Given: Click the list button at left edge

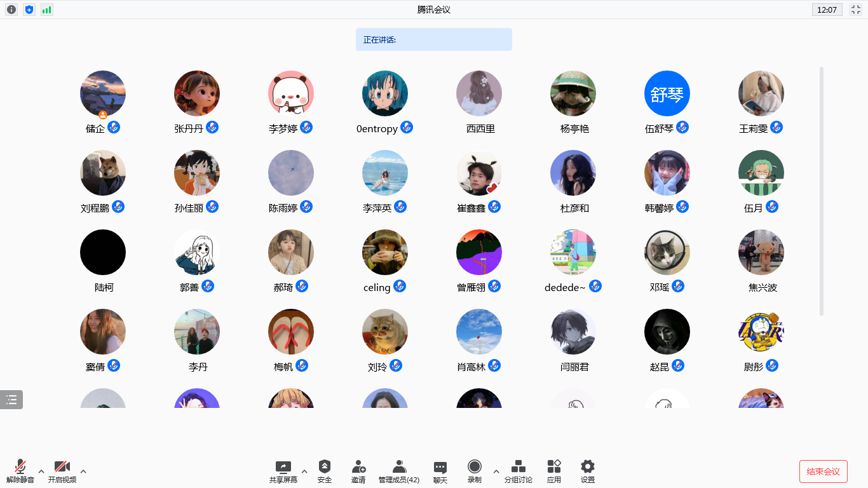Looking at the screenshot, I should pos(11,400).
